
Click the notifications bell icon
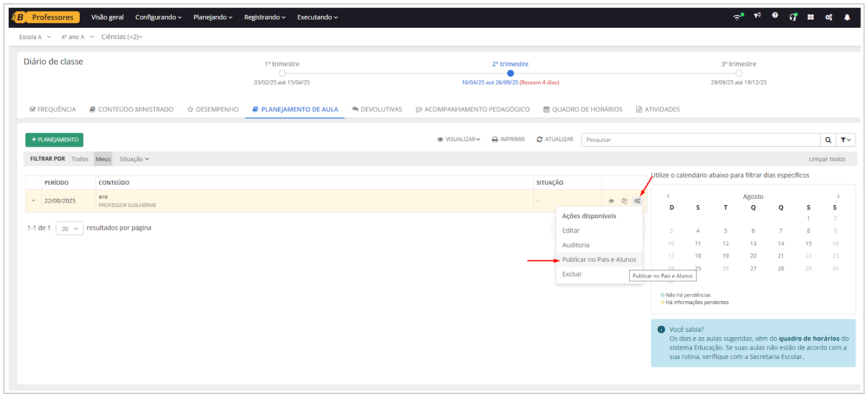click(847, 17)
